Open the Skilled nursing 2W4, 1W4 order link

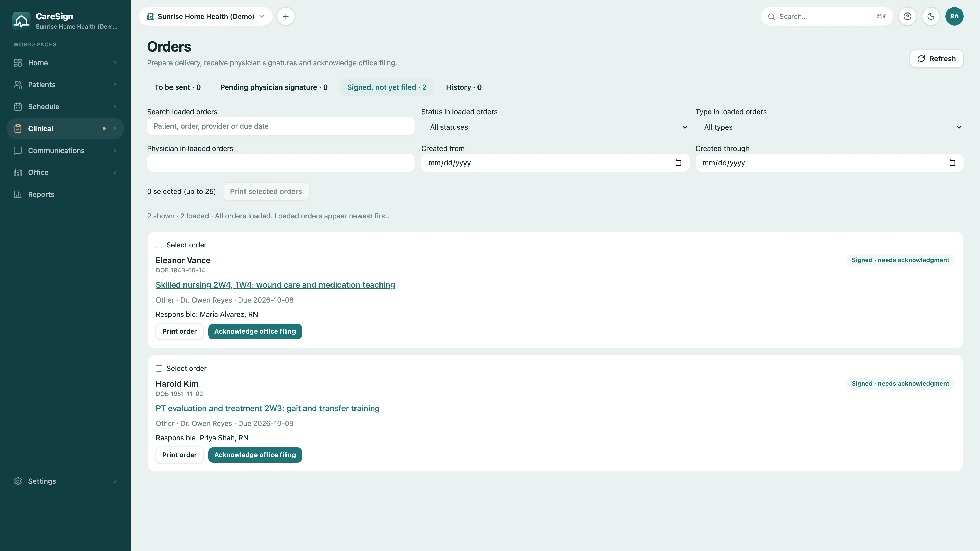point(275,285)
